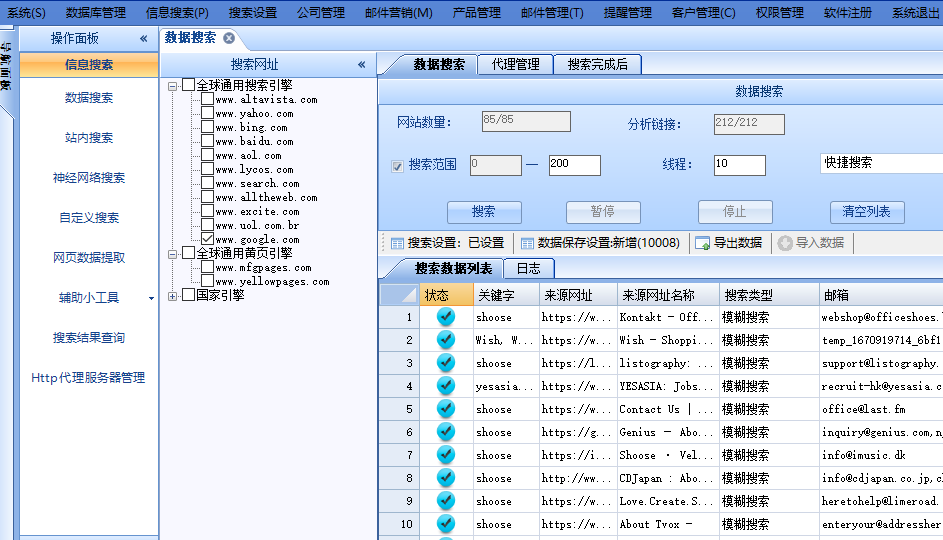Collapse the 搜索网址 panel with chevron
Viewport: 943px width, 540px height.
tap(361, 64)
